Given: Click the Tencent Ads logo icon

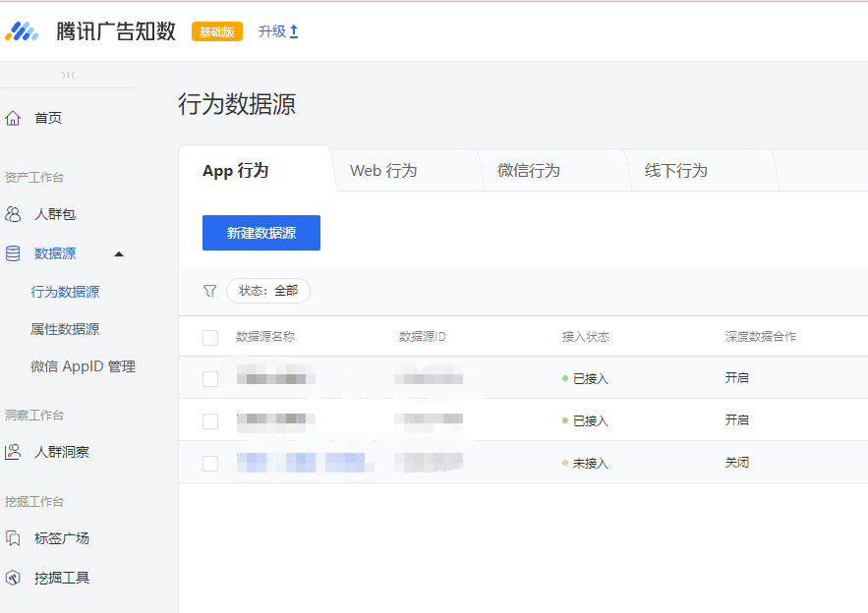Looking at the screenshot, I should [x=22, y=31].
